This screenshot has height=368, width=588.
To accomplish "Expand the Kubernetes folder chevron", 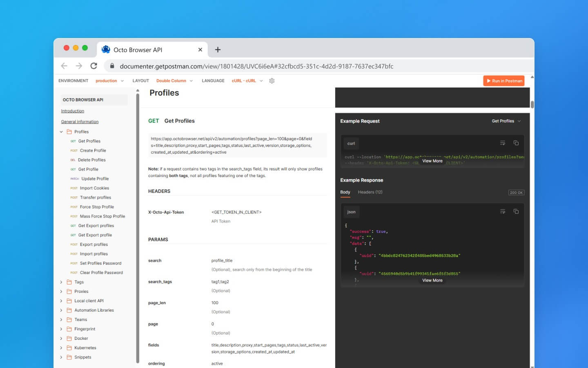I will point(61,348).
